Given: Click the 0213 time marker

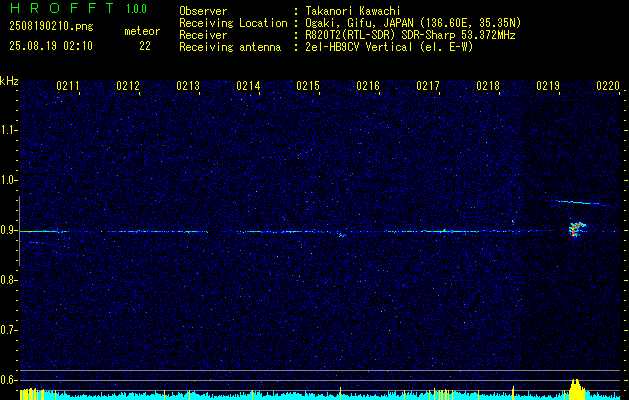Looking at the screenshot, I should [x=188, y=86].
